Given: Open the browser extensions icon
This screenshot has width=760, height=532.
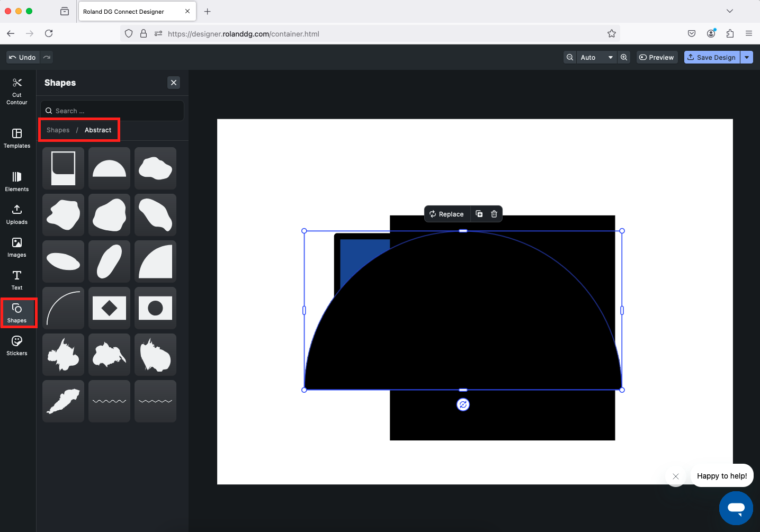Looking at the screenshot, I should coord(730,33).
